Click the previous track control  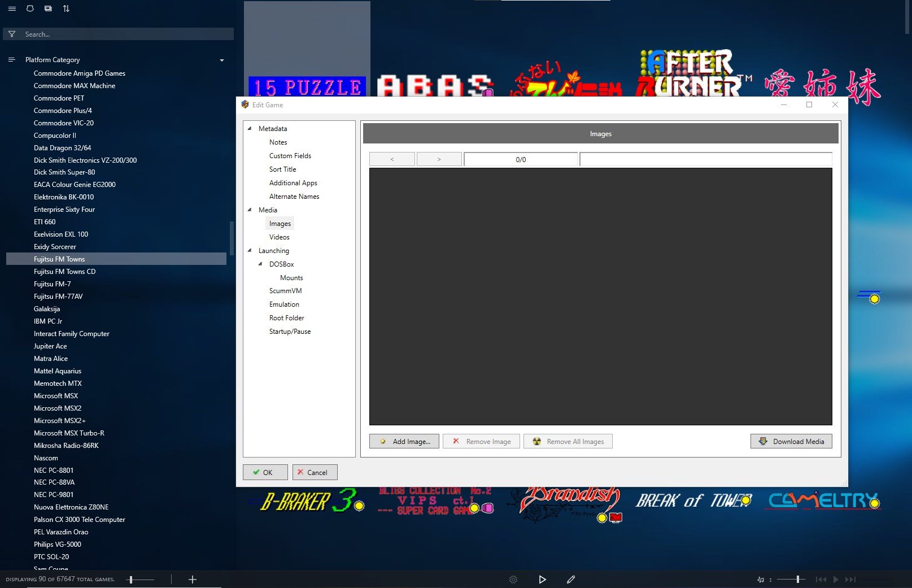tap(821, 580)
